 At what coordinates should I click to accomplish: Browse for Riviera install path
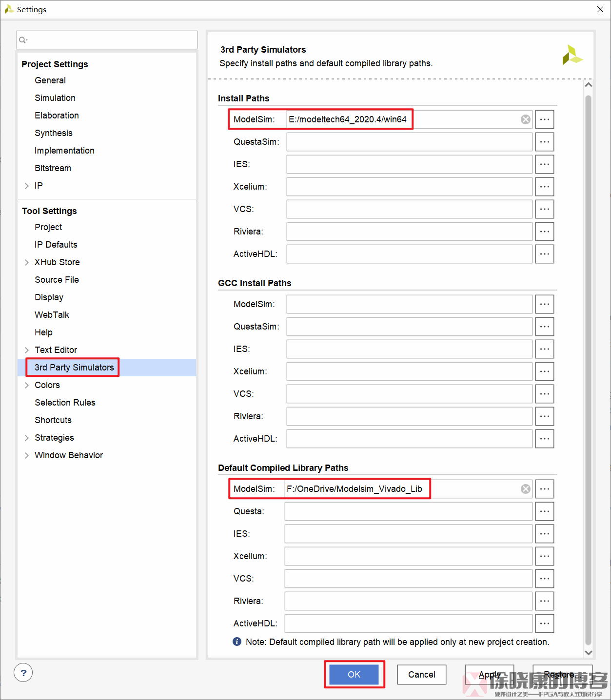545,232
